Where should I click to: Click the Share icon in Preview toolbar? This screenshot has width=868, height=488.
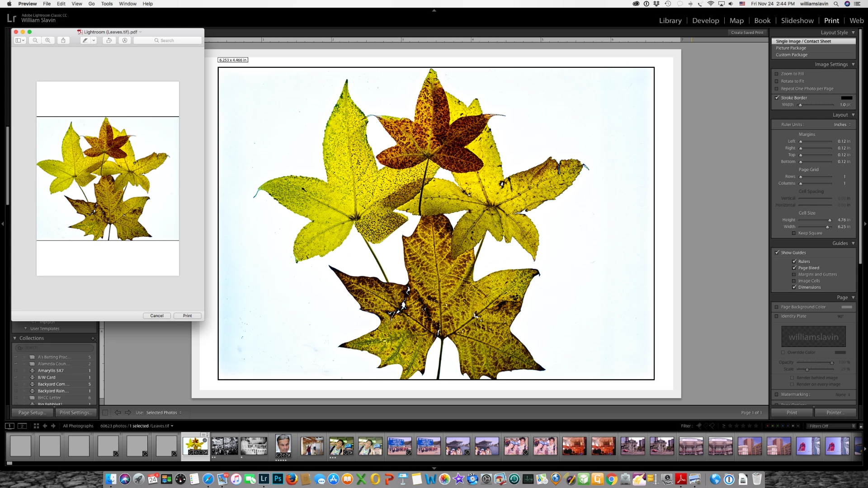click(63, 40)
